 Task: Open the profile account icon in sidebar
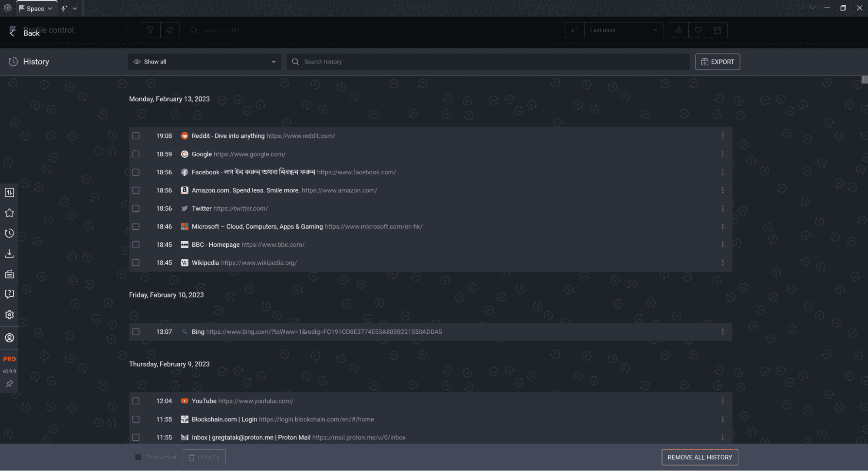pos(9,338)
